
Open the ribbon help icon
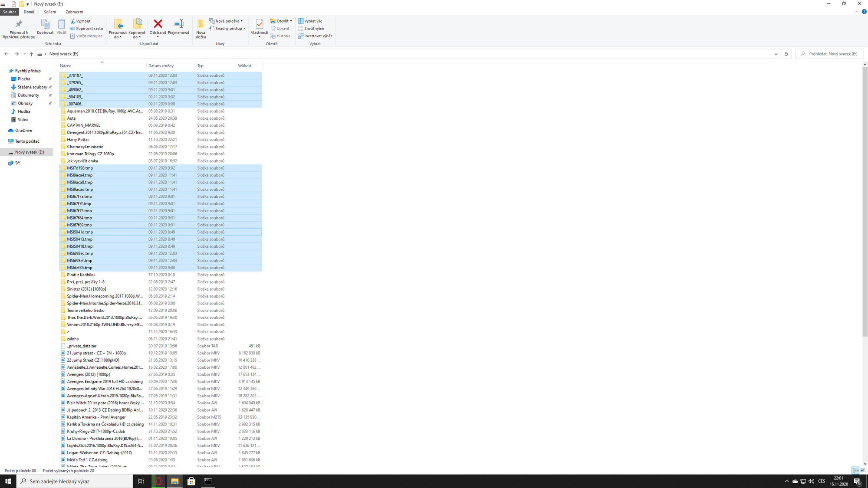pyautogui.click(x=864, y=12)
